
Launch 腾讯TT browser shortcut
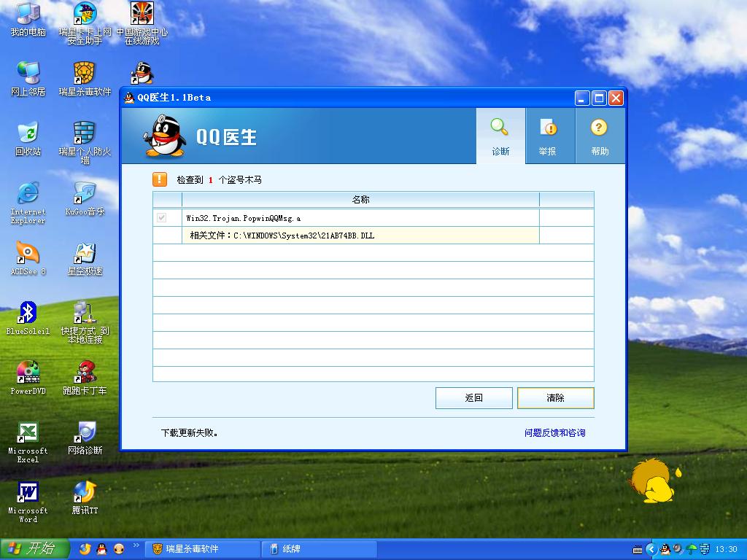[x=85, y=498]
